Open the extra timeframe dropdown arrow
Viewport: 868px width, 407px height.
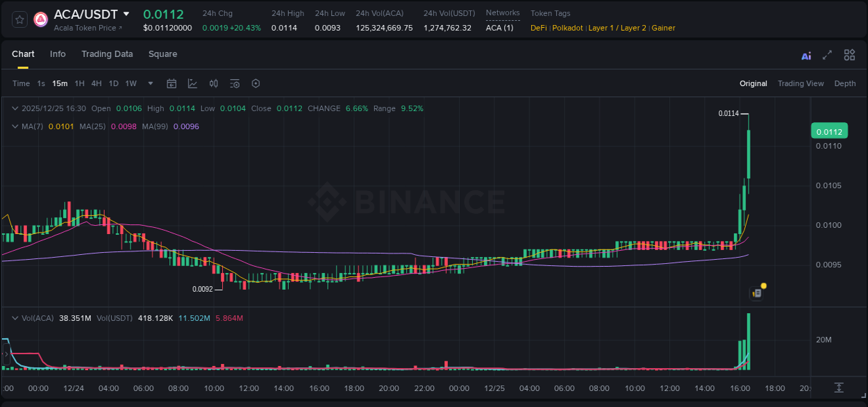coord(149,83)
